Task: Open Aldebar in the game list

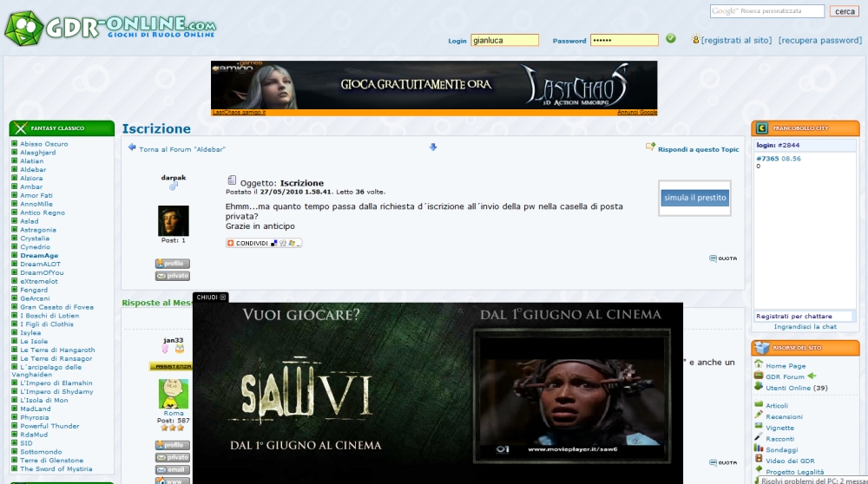Action: click(x=33, y=169)
